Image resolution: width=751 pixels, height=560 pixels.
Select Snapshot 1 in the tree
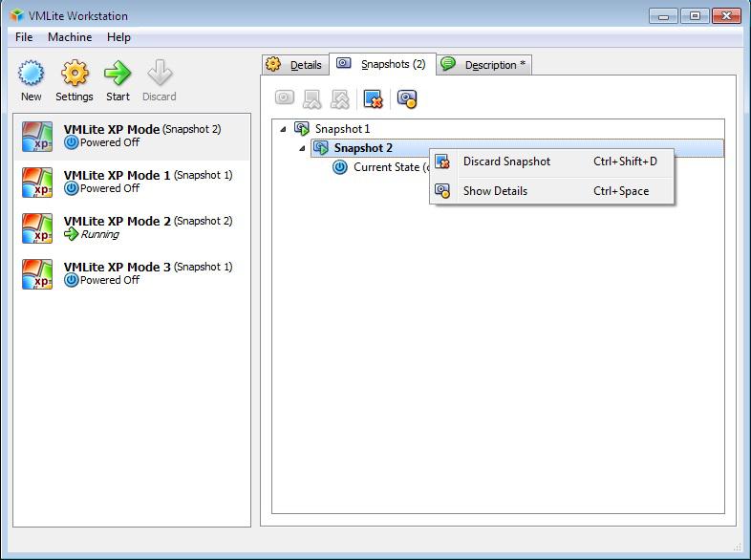[342, 129]
